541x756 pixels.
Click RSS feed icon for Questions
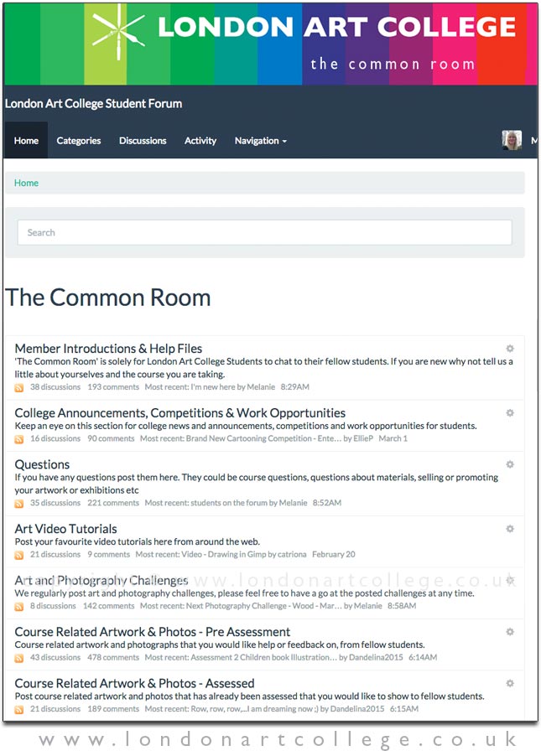tap(18, 504)
